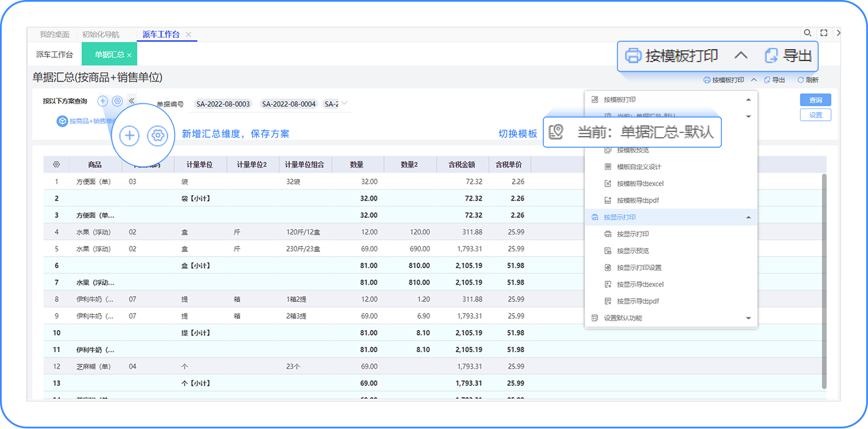The image size is (868, 429).
Task: Toggle fullscreen with the expand icon
Action: pyautogui.click(x=824, y=33)
